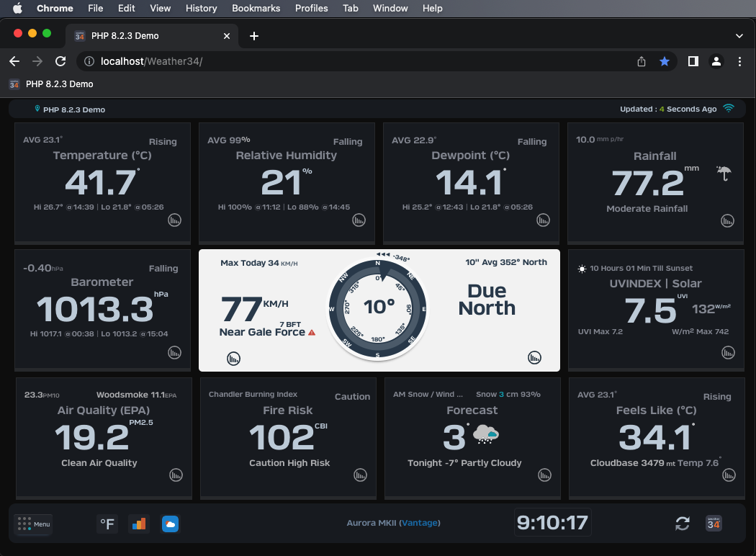This screenshot has height=556, width=756.
Task: Click the wind compass dial
Action: 377,309
